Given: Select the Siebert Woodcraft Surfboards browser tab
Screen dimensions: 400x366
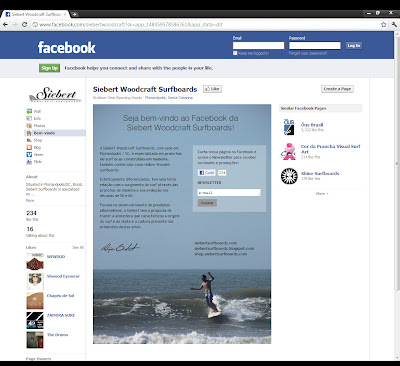Looking at the screenshot, I should click(36, 14).
